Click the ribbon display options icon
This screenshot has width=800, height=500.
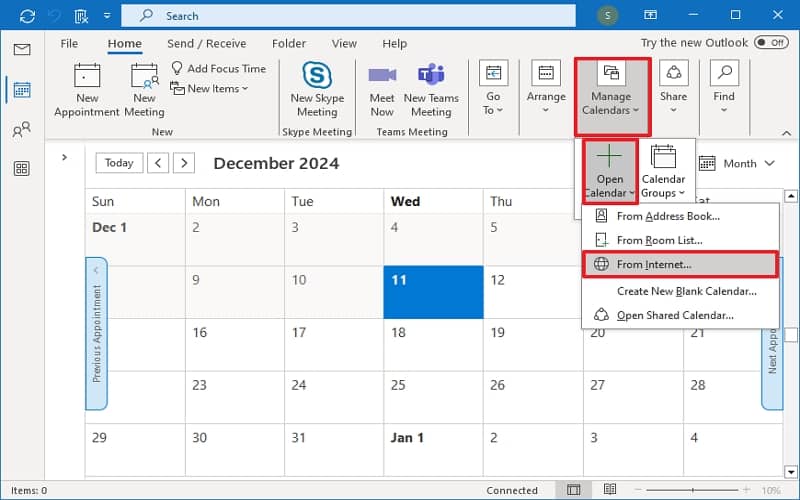pos(650,15)
